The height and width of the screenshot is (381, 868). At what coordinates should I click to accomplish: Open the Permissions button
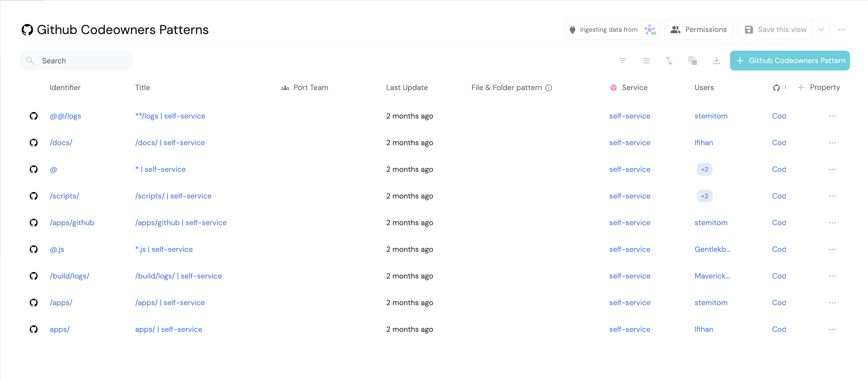coord(698,30)
